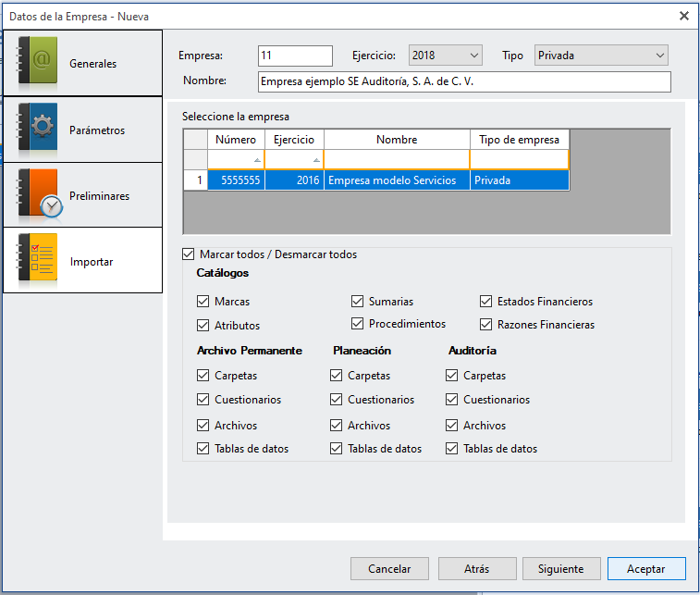Select the Empresa modelo Servicios row
This screenshot has height=595, width=700.
[x=391, y=180]
